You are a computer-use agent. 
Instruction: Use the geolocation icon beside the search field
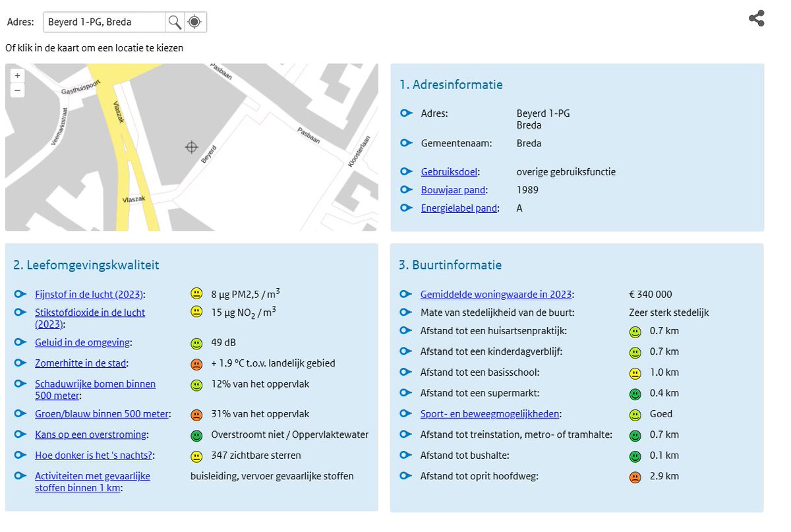point(192,22)
